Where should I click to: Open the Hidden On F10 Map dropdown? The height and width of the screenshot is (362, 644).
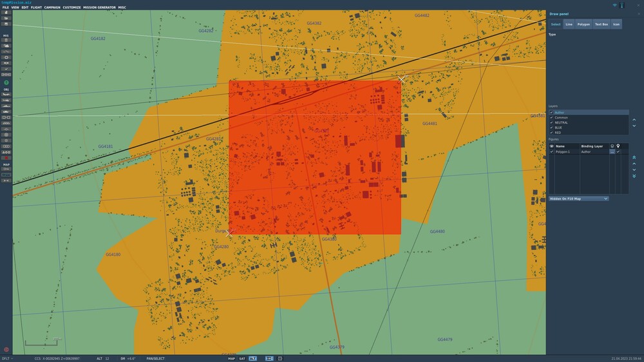coord(578,198)
